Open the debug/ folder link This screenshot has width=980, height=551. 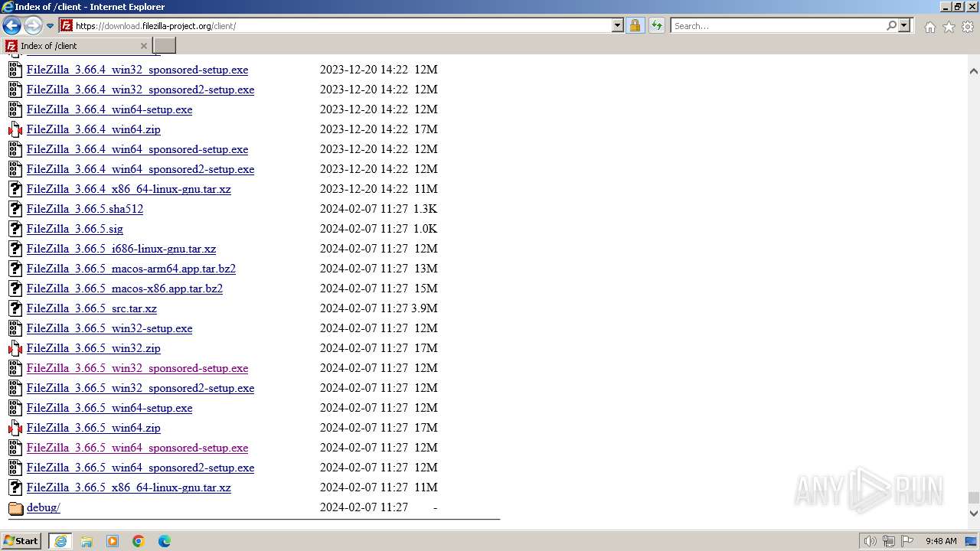coord(43,507)
